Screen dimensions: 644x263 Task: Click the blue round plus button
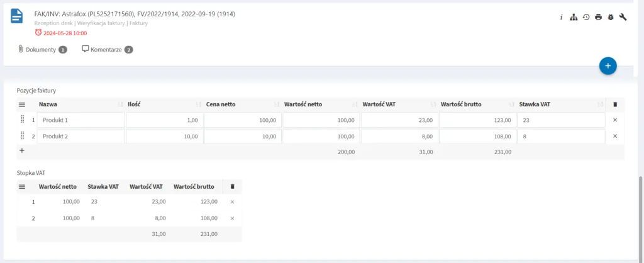(x=608, y=65)
